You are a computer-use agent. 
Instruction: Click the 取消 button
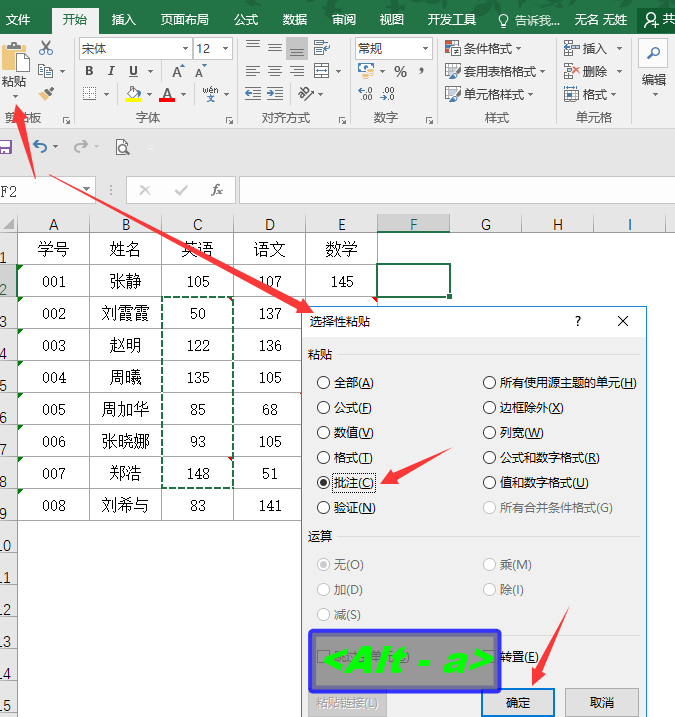click(601, 702)
